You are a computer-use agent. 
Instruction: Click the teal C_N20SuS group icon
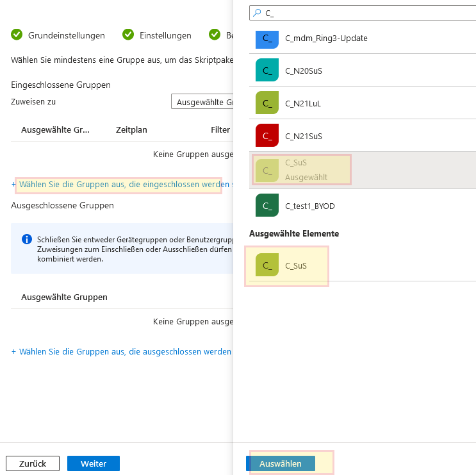[x=267, y=71]
